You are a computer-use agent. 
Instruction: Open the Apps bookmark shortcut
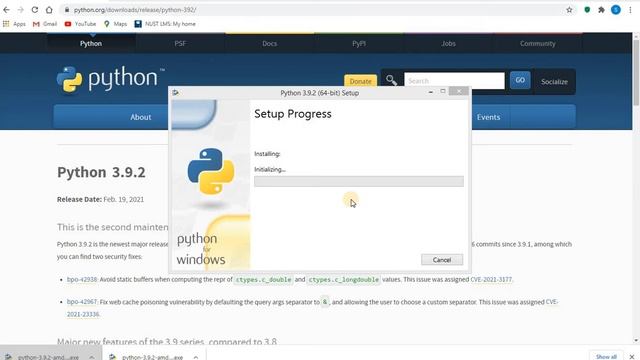[14, 24]
